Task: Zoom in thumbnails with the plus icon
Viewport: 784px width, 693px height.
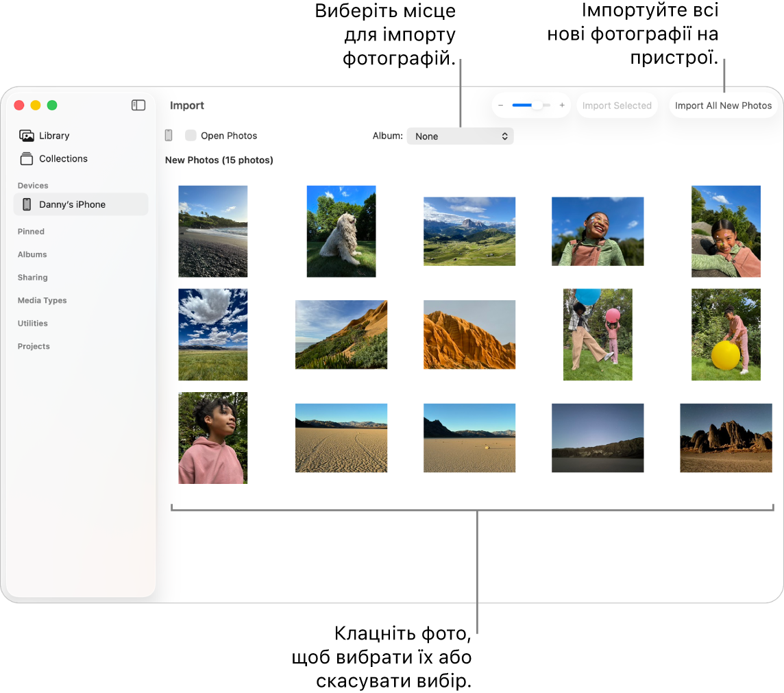Action: [x=562, y=105]
